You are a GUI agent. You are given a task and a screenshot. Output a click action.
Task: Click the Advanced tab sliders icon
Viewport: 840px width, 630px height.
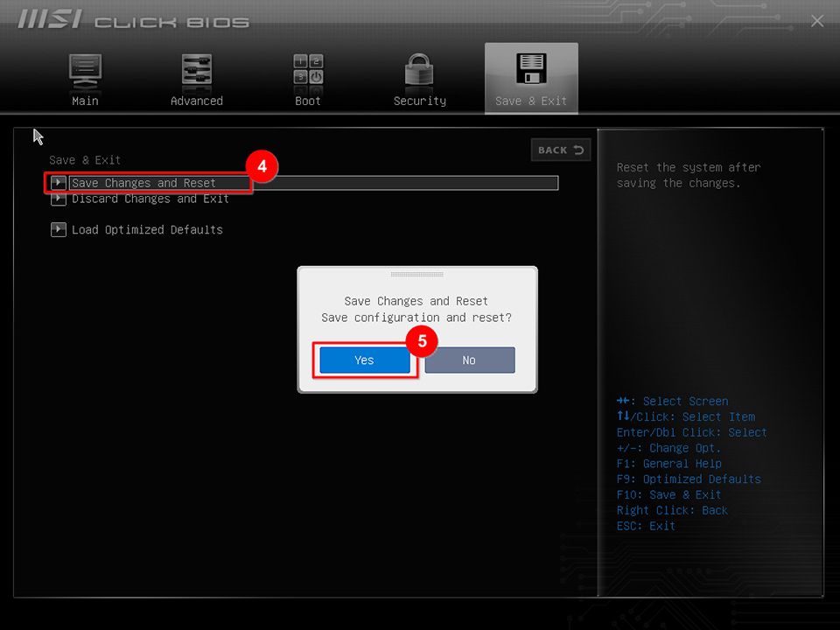coord(196,70)
